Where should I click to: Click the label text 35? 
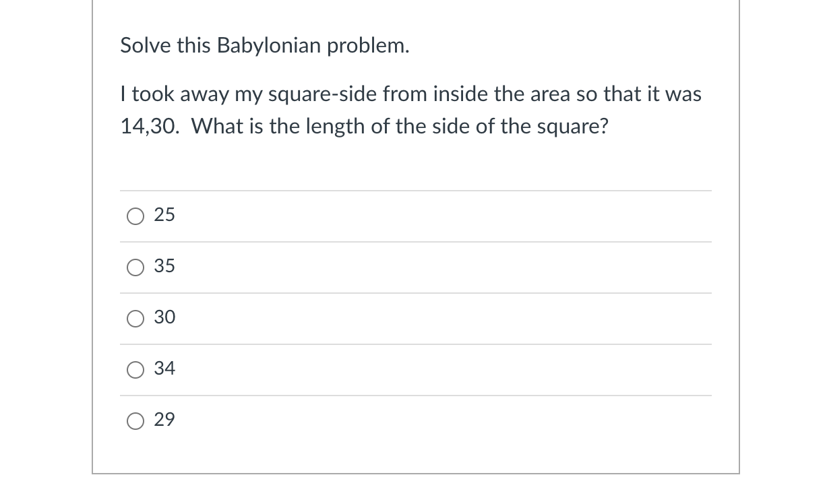pos(164,267)
